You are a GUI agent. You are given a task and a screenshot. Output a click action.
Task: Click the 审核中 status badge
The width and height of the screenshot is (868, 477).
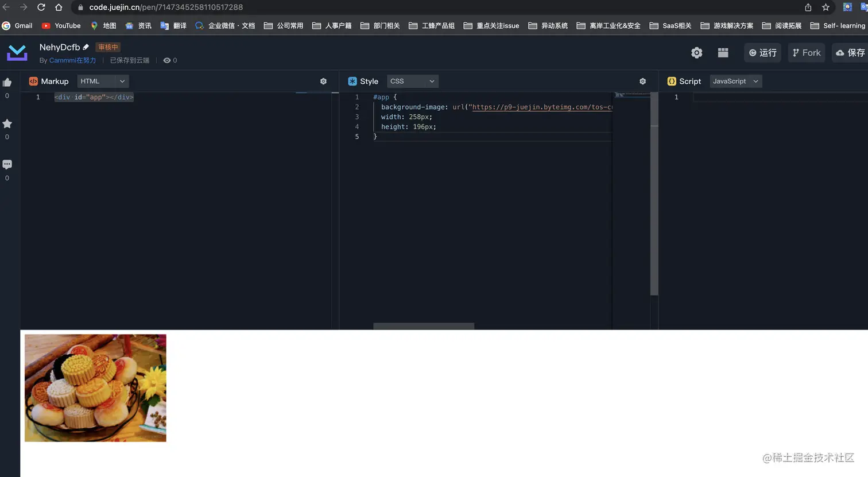(108, 47)
